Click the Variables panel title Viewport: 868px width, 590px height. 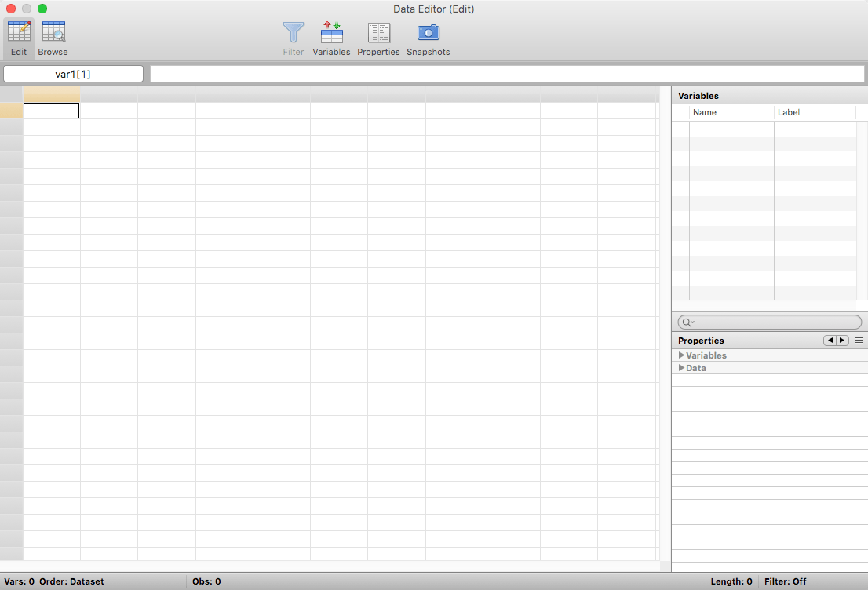point(698,96)
